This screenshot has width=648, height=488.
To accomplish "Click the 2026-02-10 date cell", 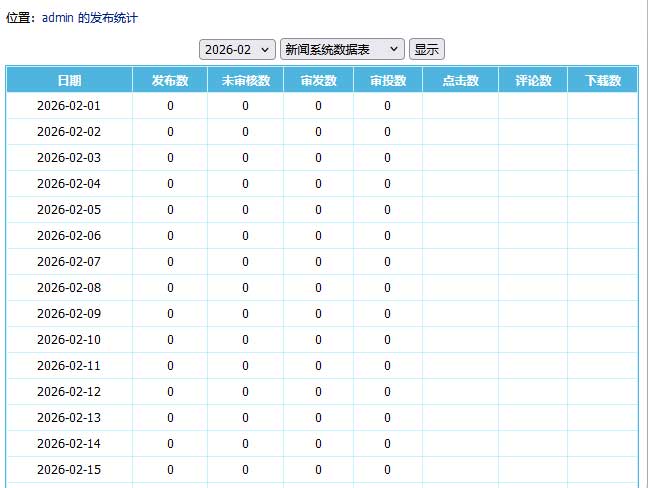I will pos(69,339).
